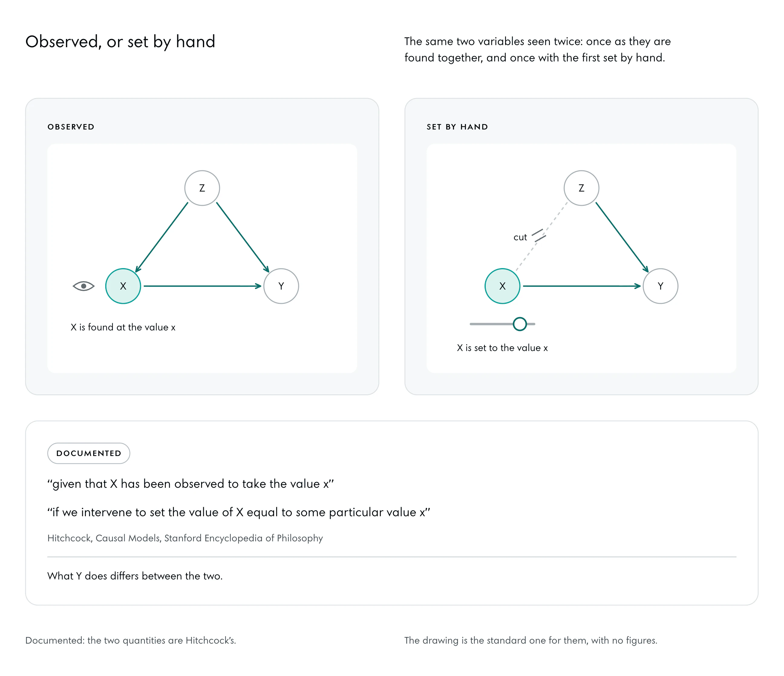Click the 'X is found at the value x' caption
The width and height of the screenshot is (784, 676).
tap(123, 327)
